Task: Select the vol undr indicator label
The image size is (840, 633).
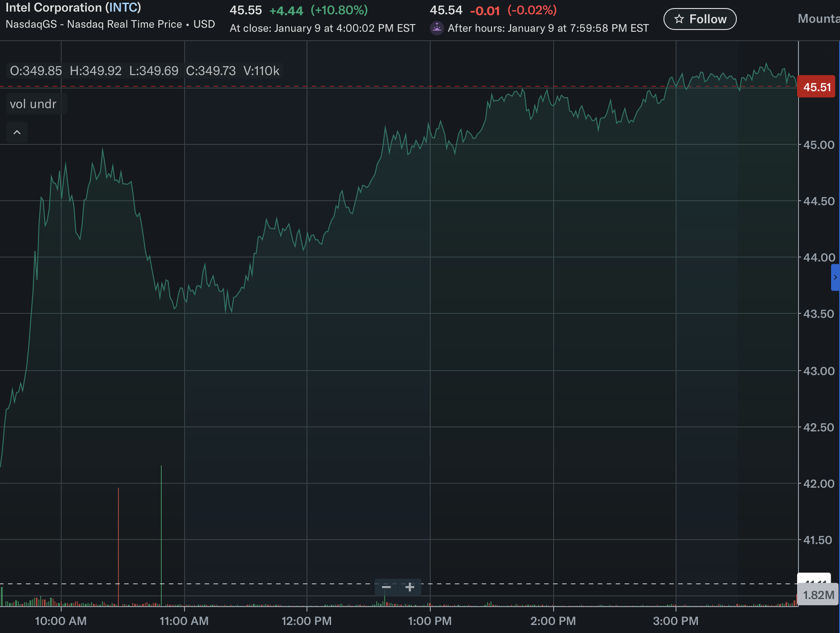Action: [x=33, y=104]
